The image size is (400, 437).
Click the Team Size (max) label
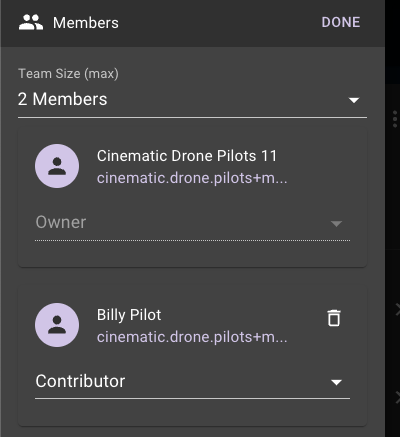[68, 74]
